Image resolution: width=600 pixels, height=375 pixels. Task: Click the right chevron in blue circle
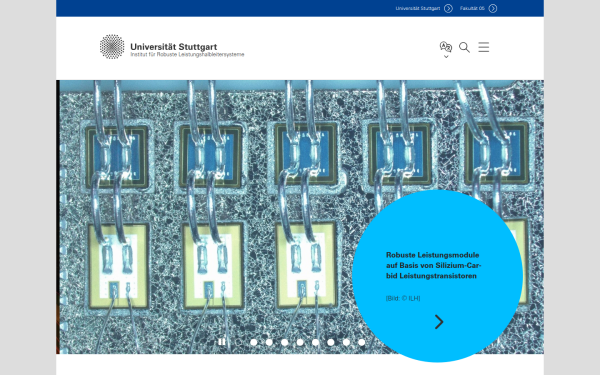pos(439,322)
